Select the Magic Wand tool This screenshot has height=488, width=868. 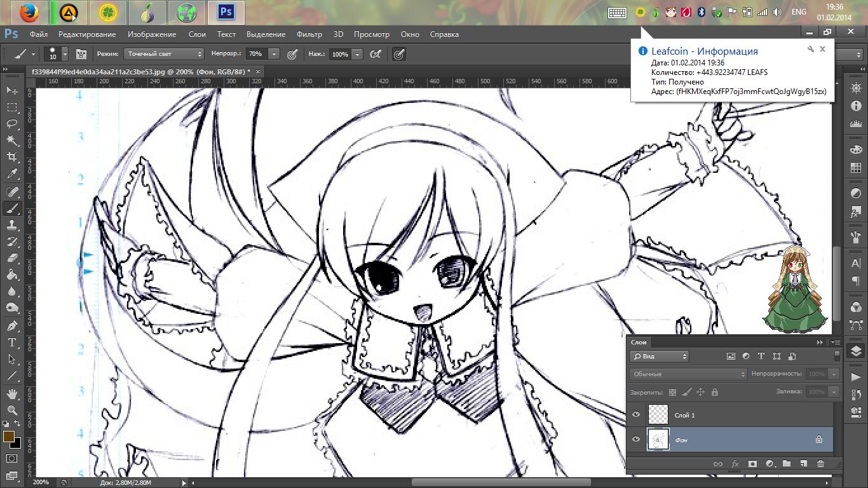click(12, 140)
